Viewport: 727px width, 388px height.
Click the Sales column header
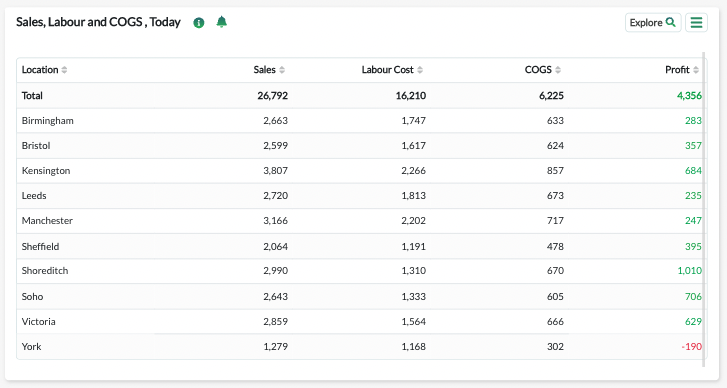coord(264,70)
